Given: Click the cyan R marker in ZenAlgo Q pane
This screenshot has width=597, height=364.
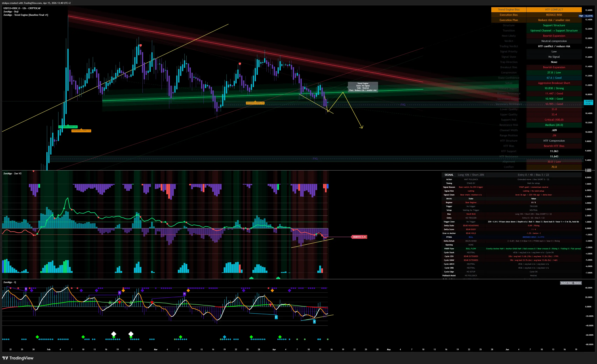Looking at the screenshot, I should 314,322.
